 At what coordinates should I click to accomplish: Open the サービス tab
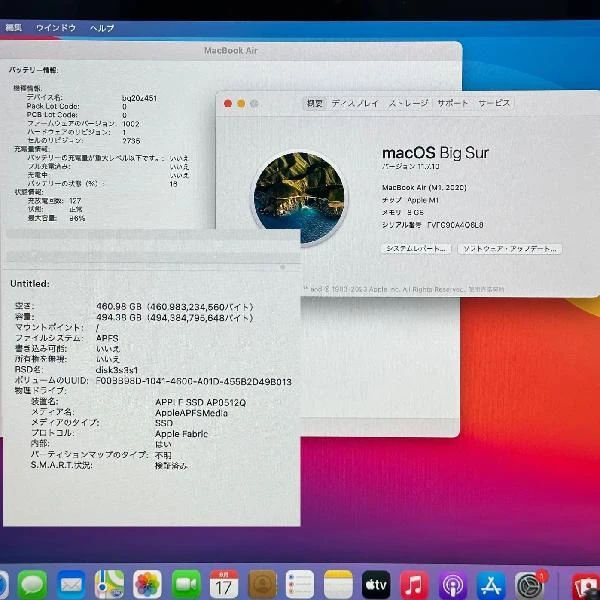click(494, 103)
